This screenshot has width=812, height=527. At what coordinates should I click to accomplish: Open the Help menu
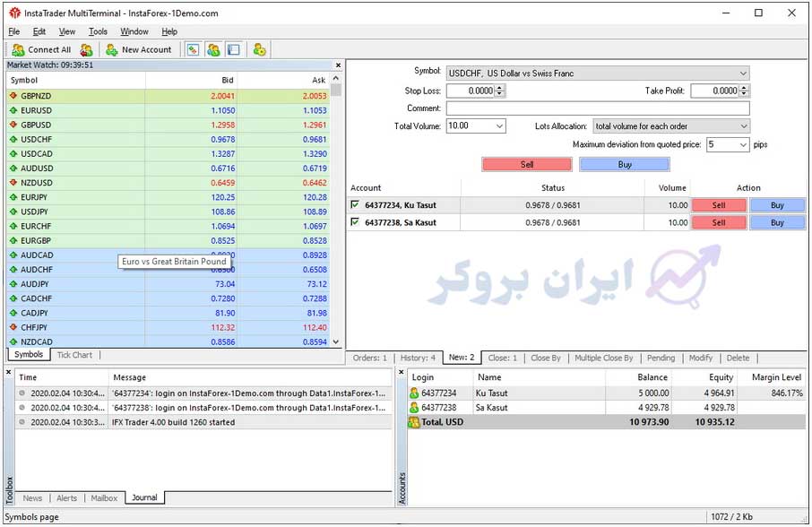[169, 31]
